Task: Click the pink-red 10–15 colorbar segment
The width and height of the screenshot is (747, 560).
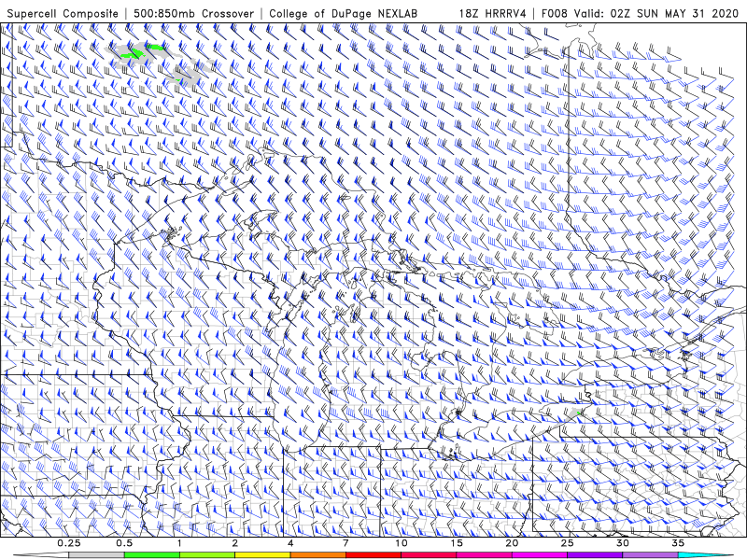Action: point(429,555)
